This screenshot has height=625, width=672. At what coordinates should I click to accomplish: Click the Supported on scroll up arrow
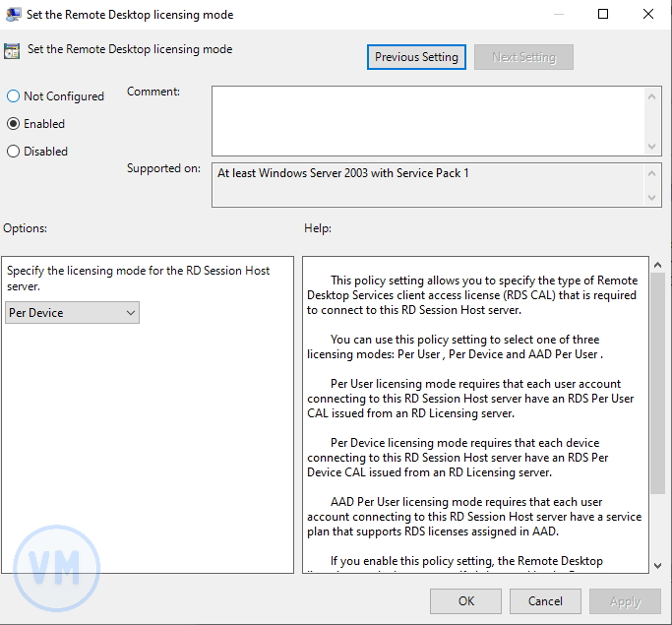coord(653,173)
